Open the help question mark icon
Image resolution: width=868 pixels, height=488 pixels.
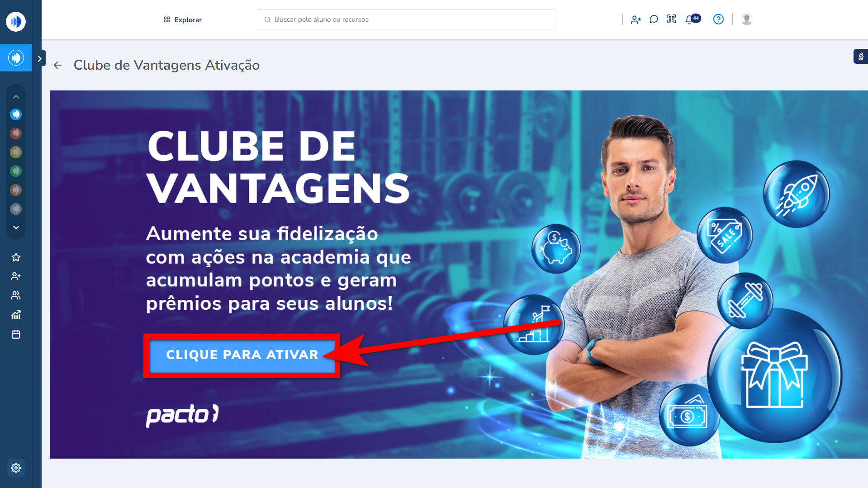pyautogui.click(x=718, y=19)
